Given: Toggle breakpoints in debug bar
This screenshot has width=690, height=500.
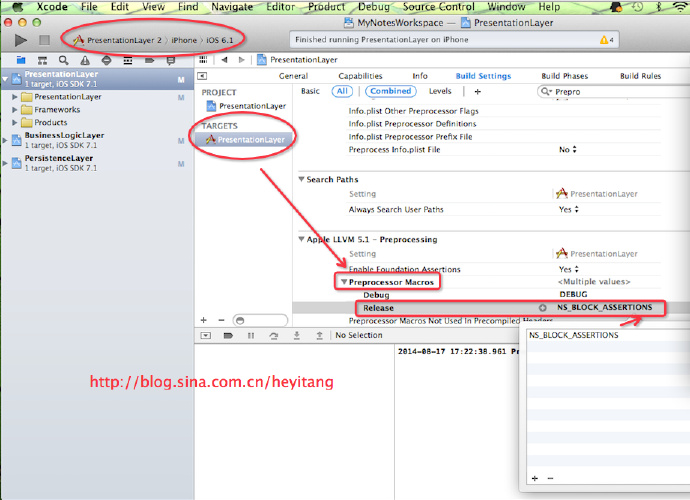Looking at the screenshot, I should pyautogui.click(x=228, y=335).
